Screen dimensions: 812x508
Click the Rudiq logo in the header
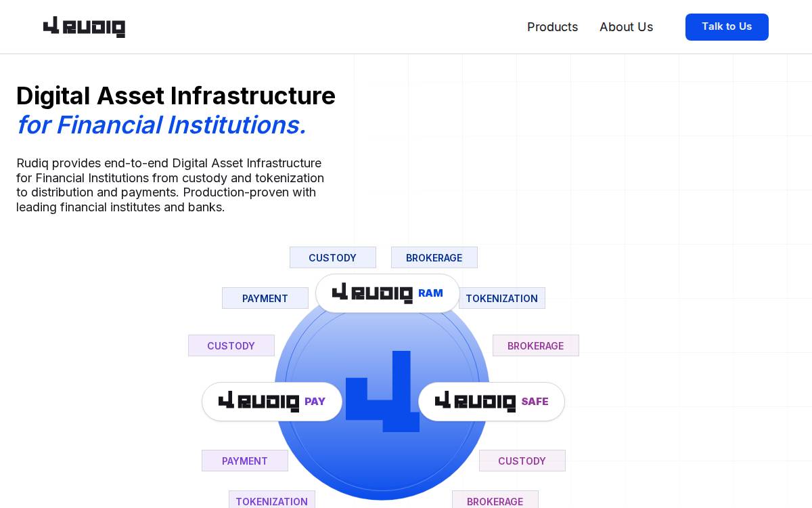[84, 27]
